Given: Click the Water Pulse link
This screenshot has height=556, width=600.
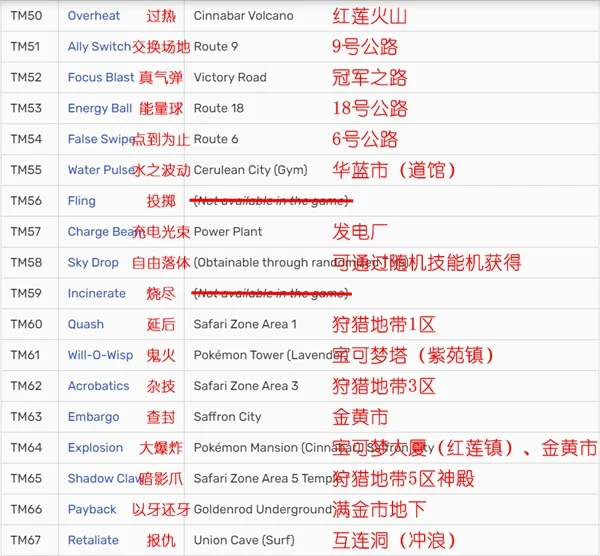Looking at the screenshot, I should (100, 170).
